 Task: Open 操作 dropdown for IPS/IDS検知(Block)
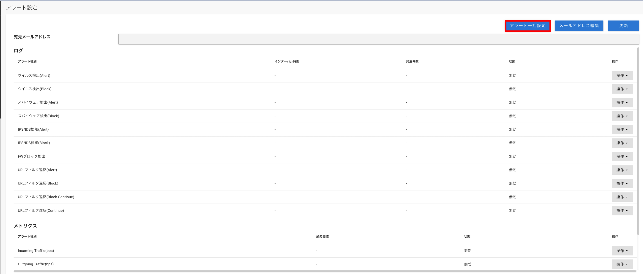point(622,143)
